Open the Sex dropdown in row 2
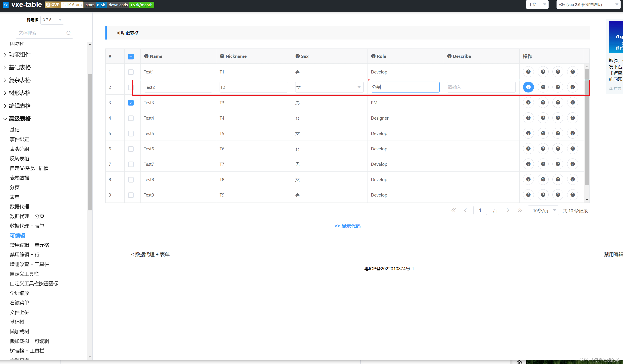623x364 pixels. click(x=329, y=87)
